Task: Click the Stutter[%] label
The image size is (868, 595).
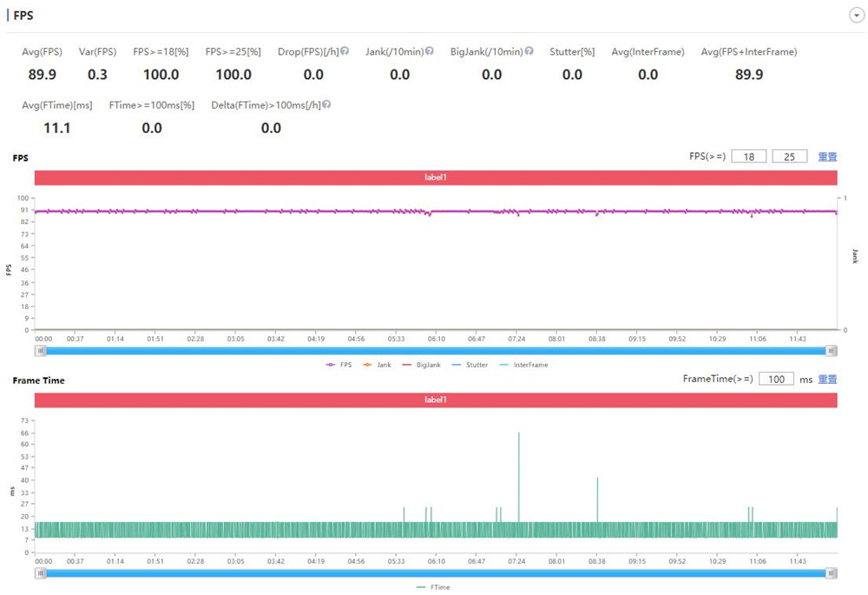Action: [x=572, y=51]
